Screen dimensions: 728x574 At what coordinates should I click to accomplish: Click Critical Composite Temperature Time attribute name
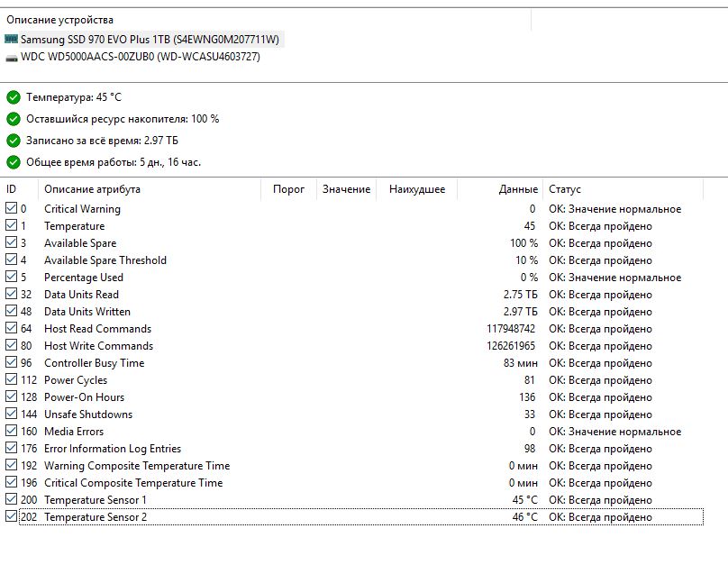(x=133, y=483)
